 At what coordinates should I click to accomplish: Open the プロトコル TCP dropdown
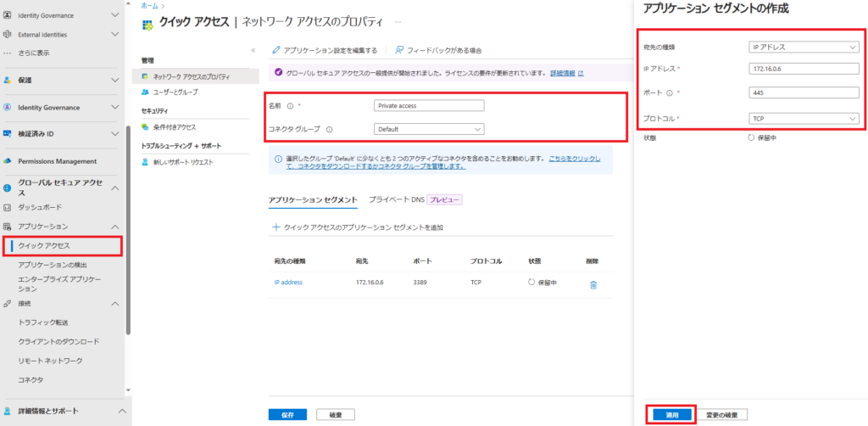[x=804, y=119]
